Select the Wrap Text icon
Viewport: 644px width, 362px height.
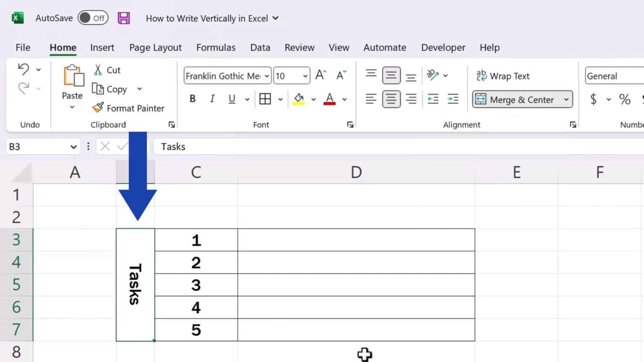[x=481, y=75]
